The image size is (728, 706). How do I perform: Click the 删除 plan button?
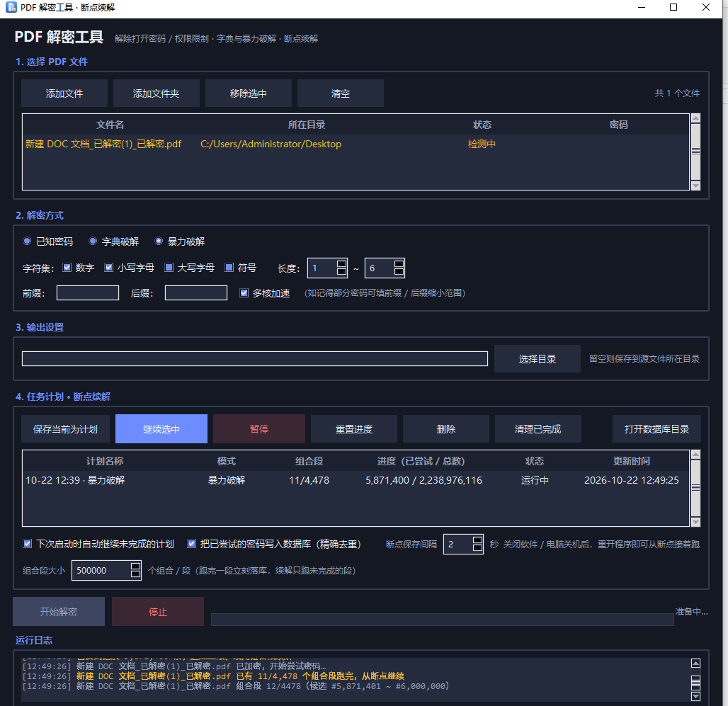click(x=445, y=429)
